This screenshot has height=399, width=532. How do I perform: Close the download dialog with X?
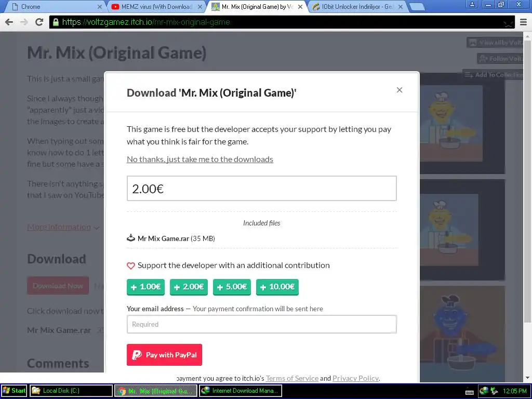(x=400, y=90)
